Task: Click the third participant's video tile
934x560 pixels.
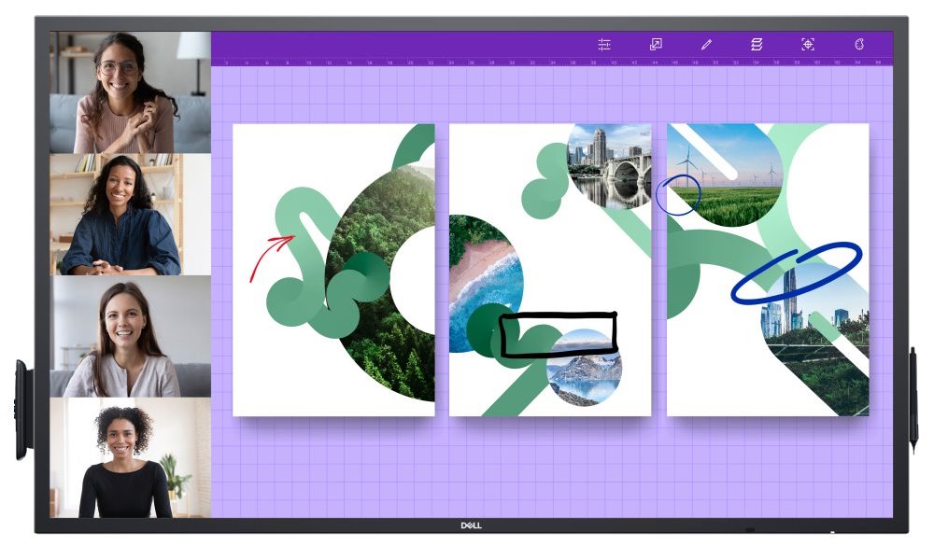Action: [130, 336]
